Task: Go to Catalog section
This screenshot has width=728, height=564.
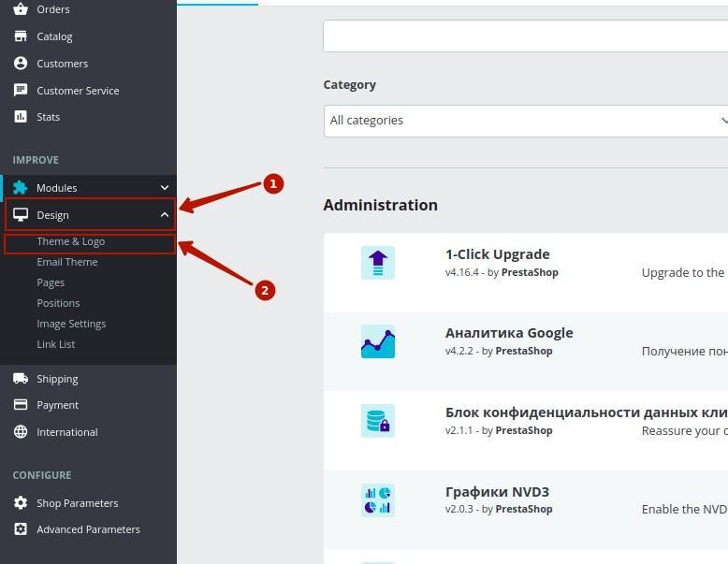Action: pyautogui.click(x=55, y=36)
